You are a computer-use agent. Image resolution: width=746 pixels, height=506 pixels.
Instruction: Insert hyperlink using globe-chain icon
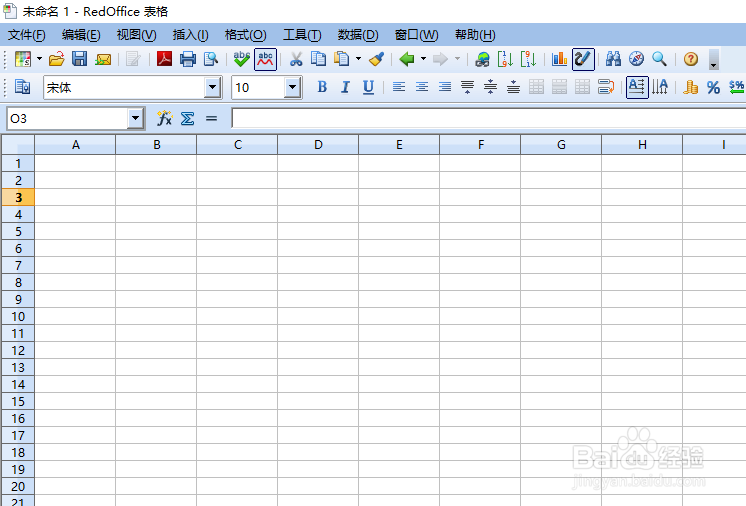tap(482, 59)
